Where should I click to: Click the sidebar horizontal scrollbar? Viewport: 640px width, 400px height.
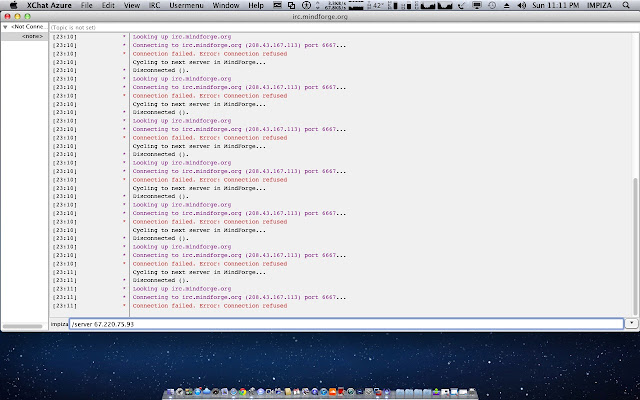coord(22,326)
